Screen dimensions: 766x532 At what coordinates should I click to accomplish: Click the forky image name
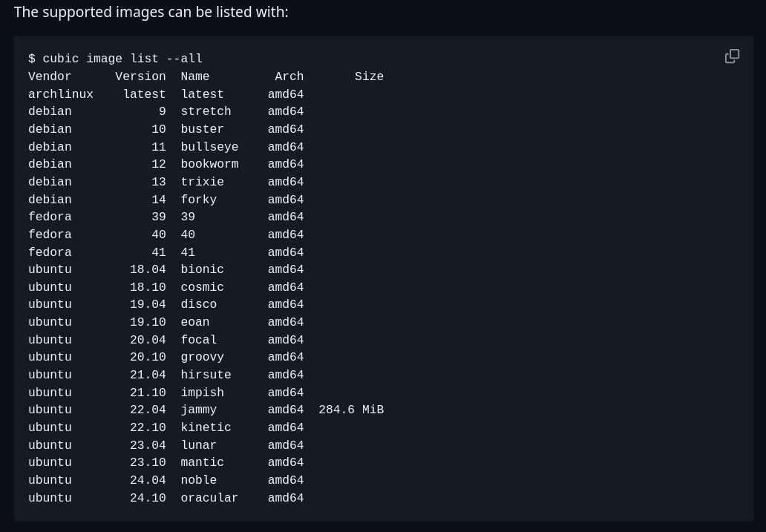(199, 200)
